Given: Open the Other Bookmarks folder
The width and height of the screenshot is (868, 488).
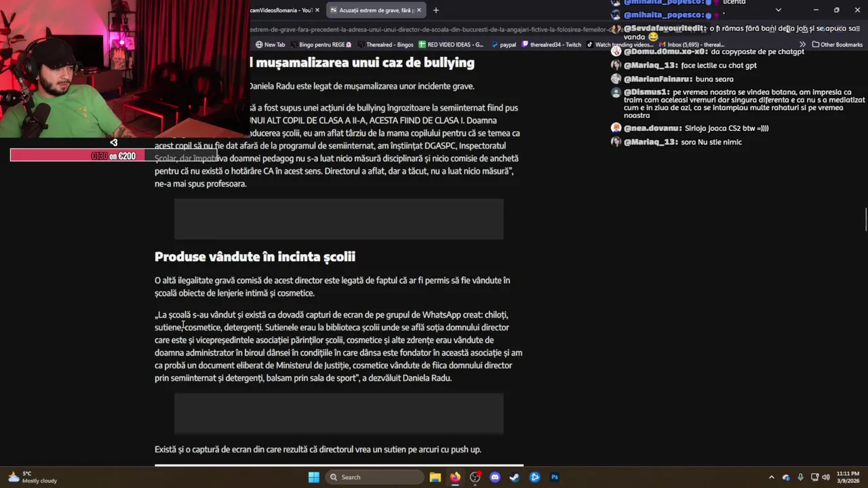Looking at the screenshot, I should pos(837,45).
